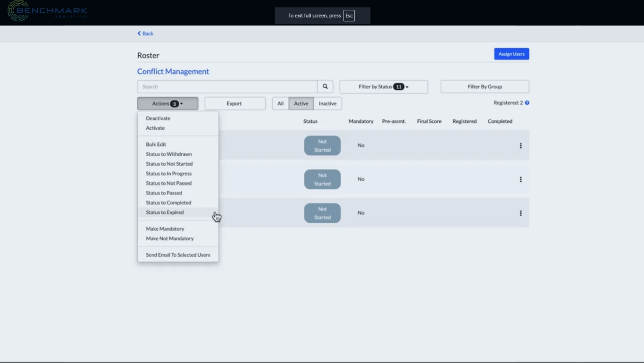The height and width of the screenshot is (363, 644).
Task: Click the first row's Not Started status badge
Action: [322, 146]
